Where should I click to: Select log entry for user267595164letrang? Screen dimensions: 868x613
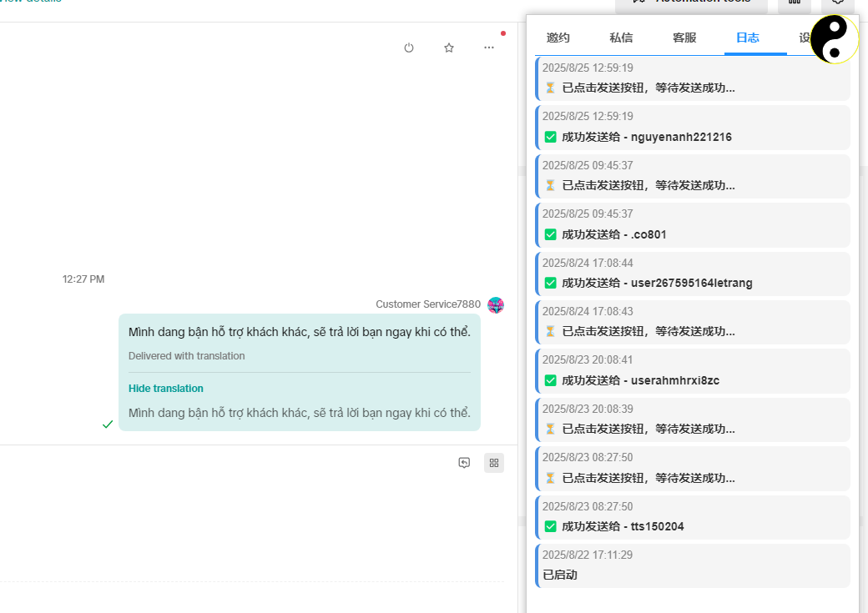(692, 274)
